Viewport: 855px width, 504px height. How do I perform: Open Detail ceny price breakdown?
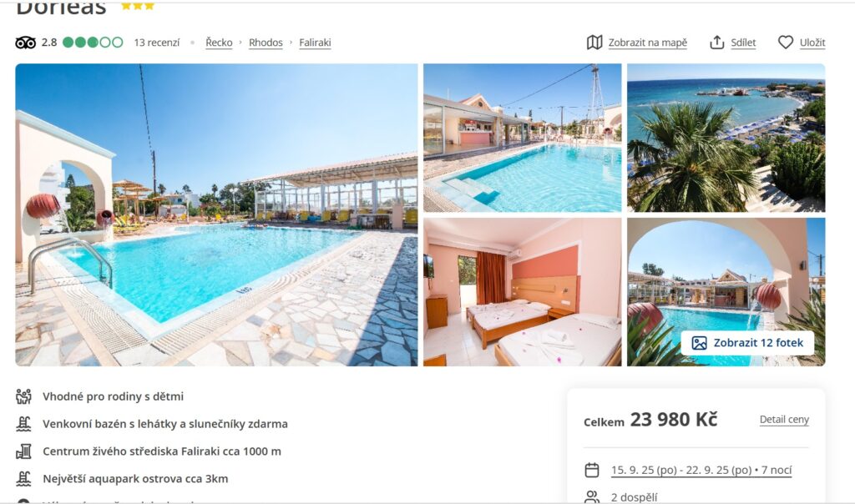tap(784, 420)
